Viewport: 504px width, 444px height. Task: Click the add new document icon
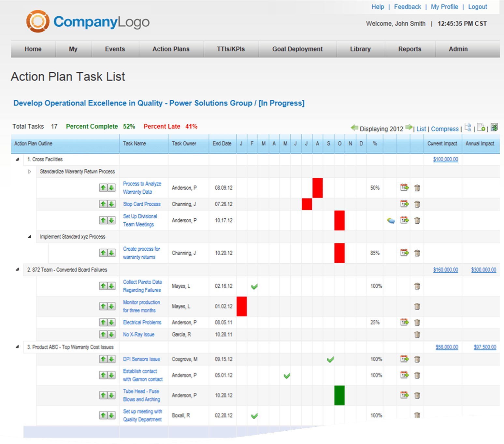[481, 128]
